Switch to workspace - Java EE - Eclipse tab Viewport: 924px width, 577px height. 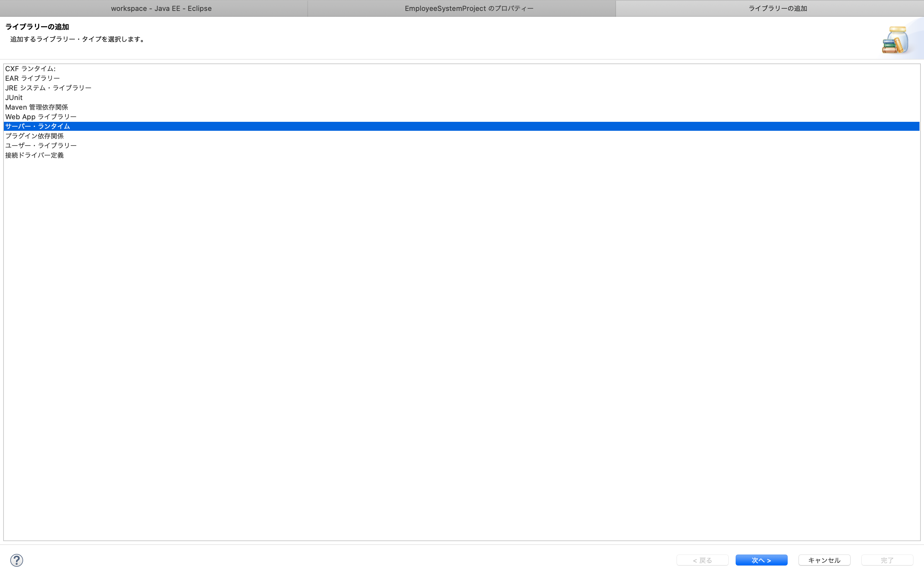(161, 8)
